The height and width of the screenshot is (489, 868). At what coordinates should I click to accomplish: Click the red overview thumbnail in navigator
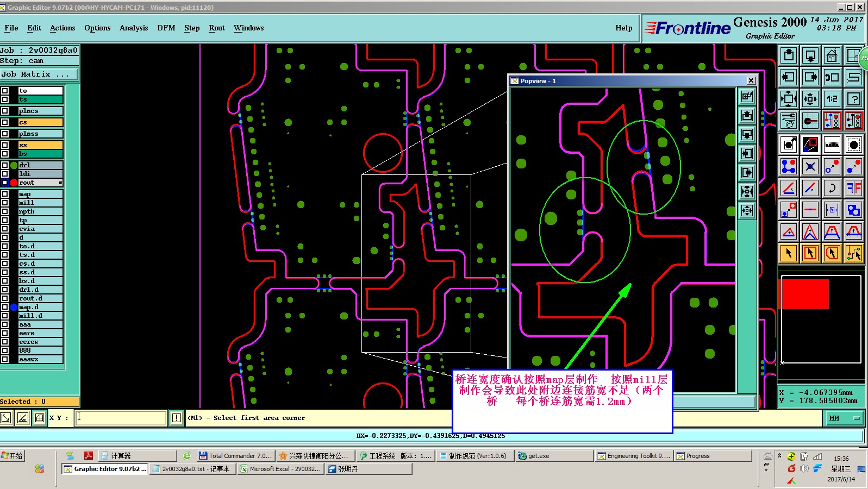pyautogui.click(x=805, y=294)
